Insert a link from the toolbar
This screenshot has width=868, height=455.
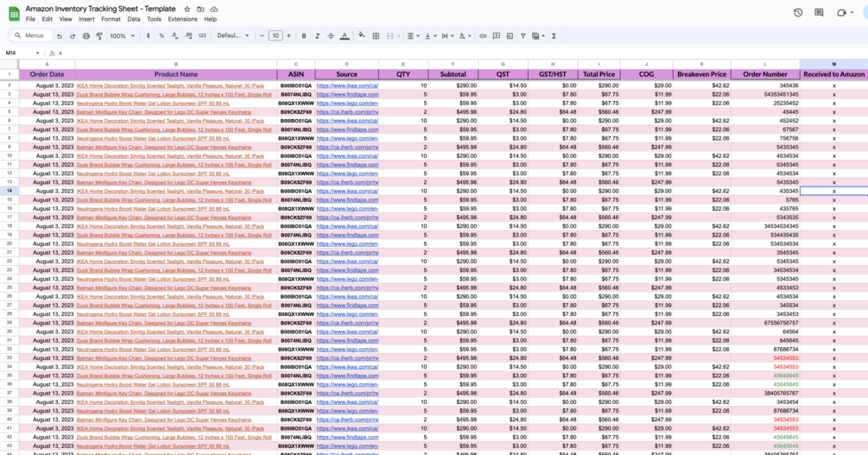click(483, 36)
